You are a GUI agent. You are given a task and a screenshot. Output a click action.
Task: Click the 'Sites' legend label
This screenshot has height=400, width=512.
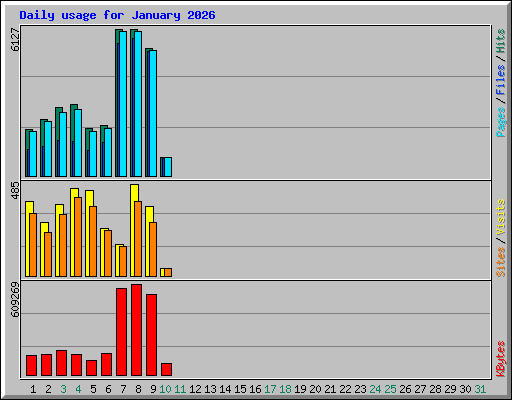coord(500,262)
